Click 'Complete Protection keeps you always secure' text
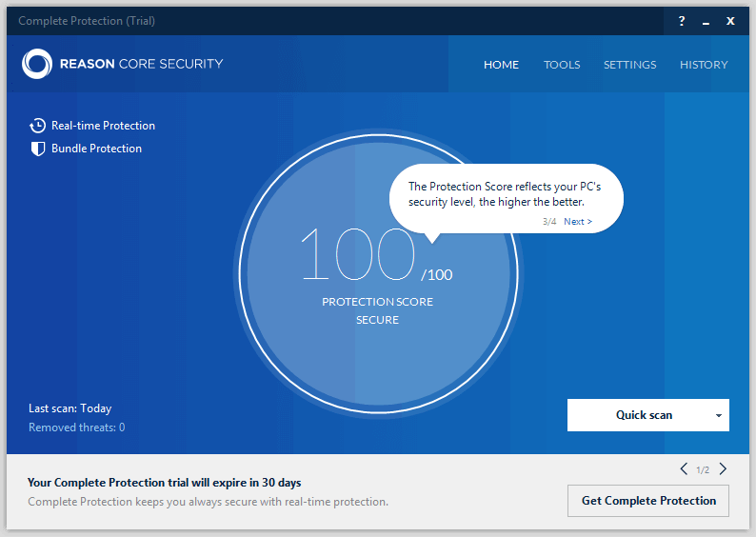 point(208,502)
